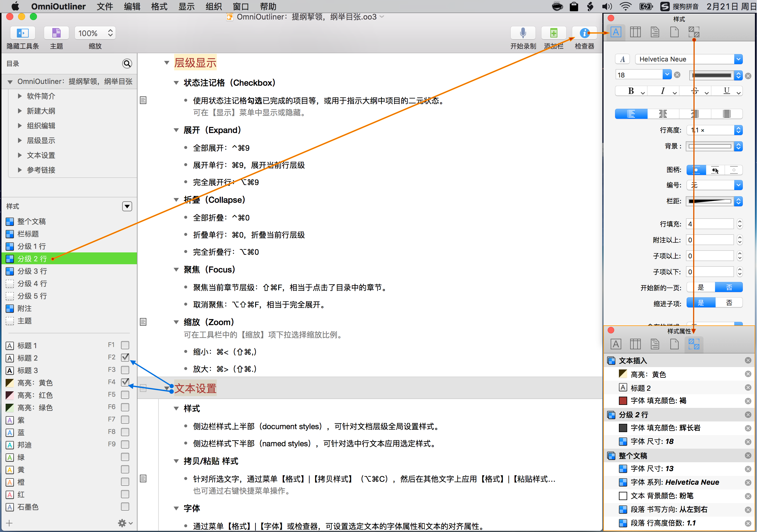
Task: Select column tab in 样式 inspector
Action: click(635, 32)
